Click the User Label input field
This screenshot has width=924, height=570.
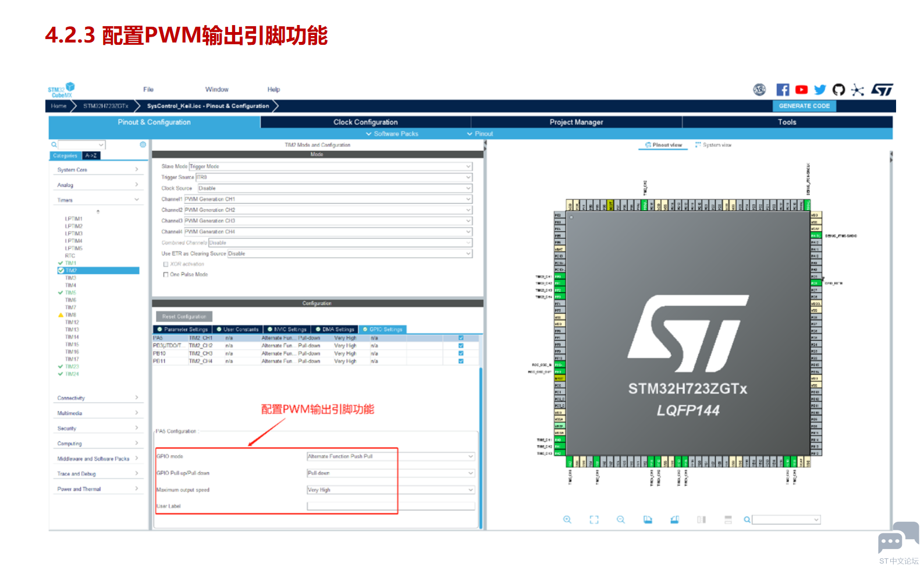tap(390, 507)
